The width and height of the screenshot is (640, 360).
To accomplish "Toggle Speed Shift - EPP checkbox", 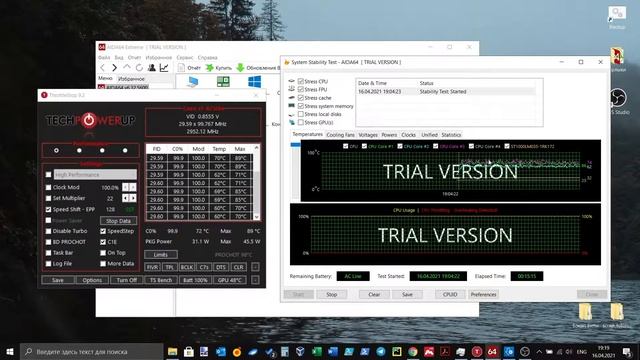I will click(x=49, y=209).
